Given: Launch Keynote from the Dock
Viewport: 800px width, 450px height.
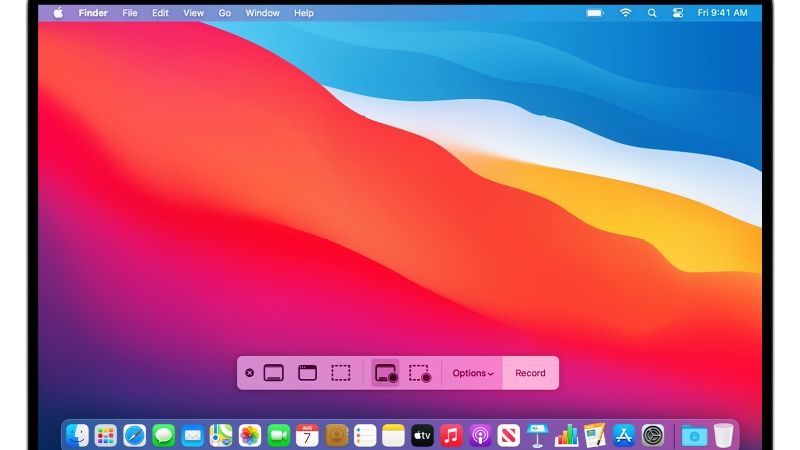Looking at the screenshot, I should tap(537, 436).
